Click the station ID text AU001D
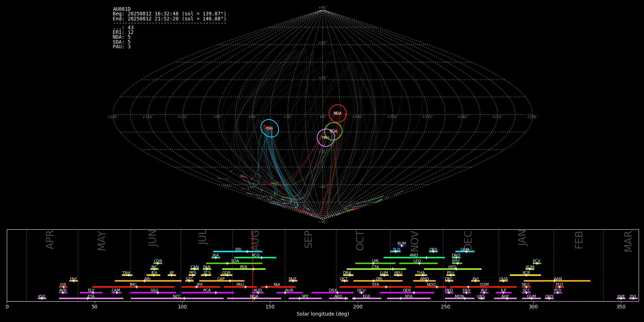 pyautogui.click(x=122, y=9)
